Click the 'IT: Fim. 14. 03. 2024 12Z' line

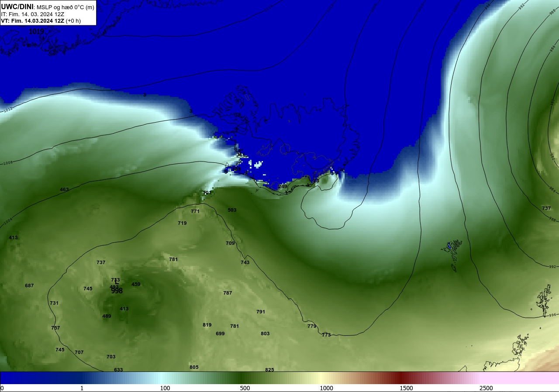click(32, 14)
